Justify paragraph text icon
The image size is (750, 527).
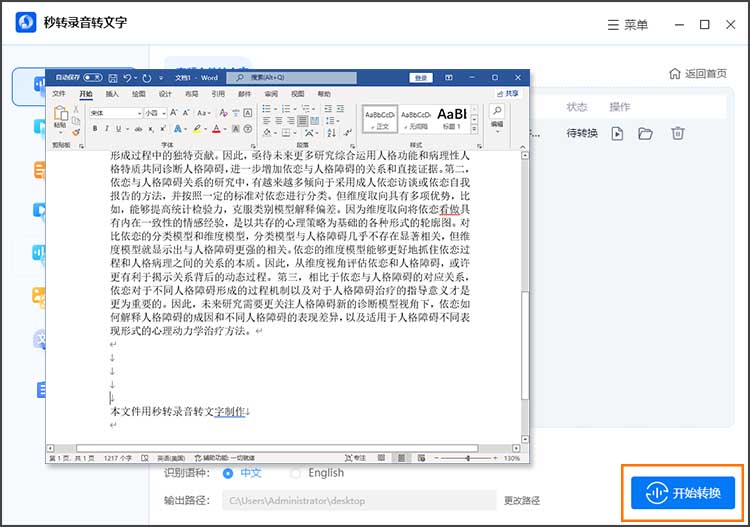point(302,121)
